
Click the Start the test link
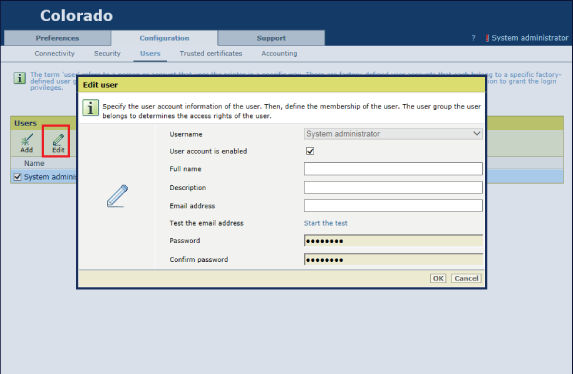point(326,223)
